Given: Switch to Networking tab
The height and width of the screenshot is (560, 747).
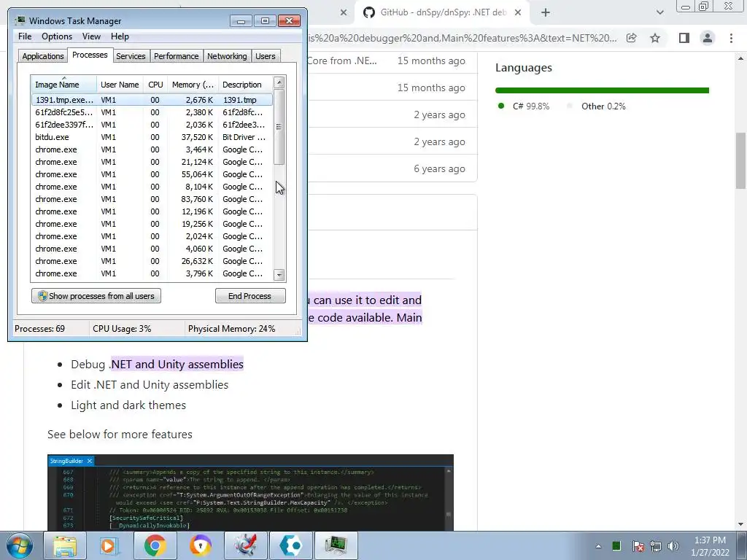Looking at the screenshot, I should pyautogui.click(x=227, y=56).
